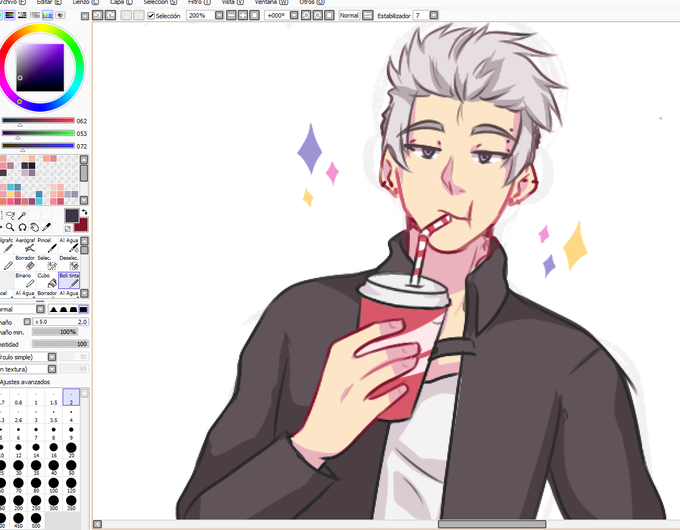Open the Vista menu

click(232, 2)
